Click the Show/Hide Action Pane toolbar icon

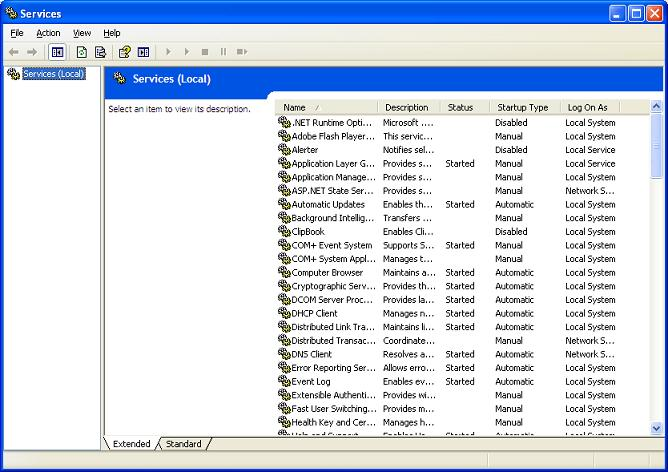(x=143, y=51)
